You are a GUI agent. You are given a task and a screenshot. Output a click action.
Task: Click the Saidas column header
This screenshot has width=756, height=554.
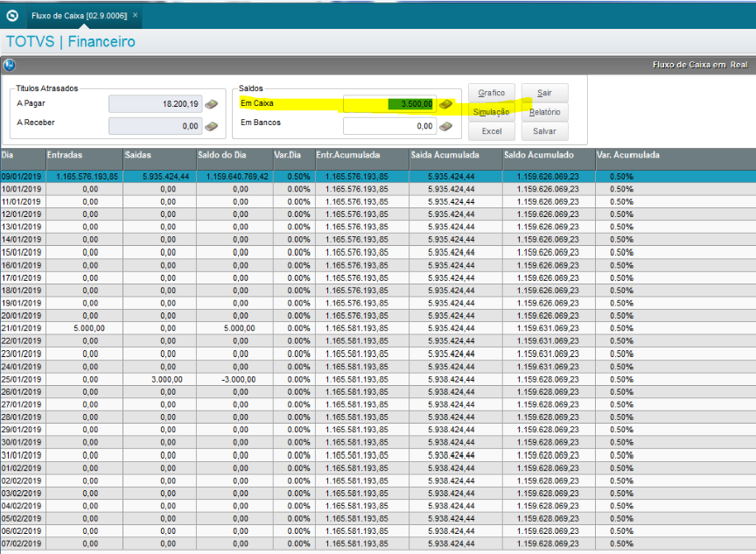click(159, 159)
